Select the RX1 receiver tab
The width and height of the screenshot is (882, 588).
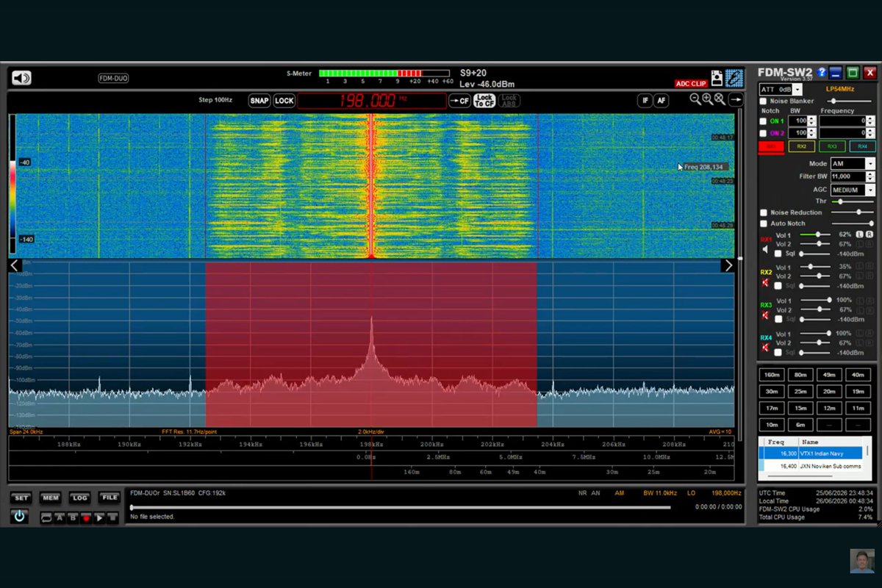[x=770, y=146]
